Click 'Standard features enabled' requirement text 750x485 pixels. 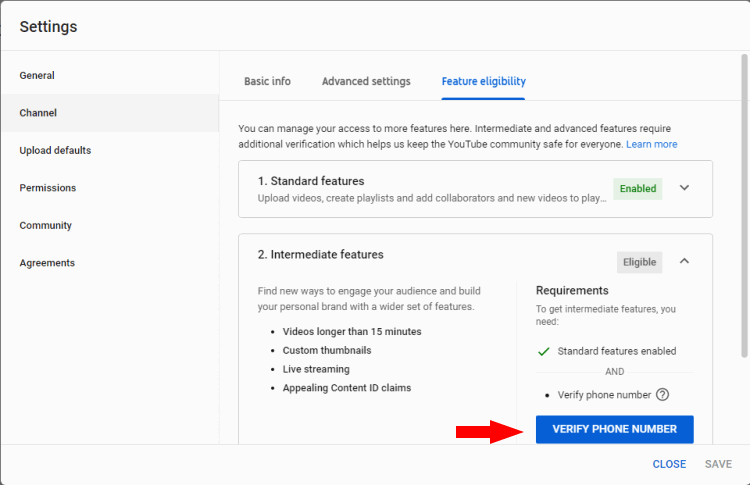point(617,351)
